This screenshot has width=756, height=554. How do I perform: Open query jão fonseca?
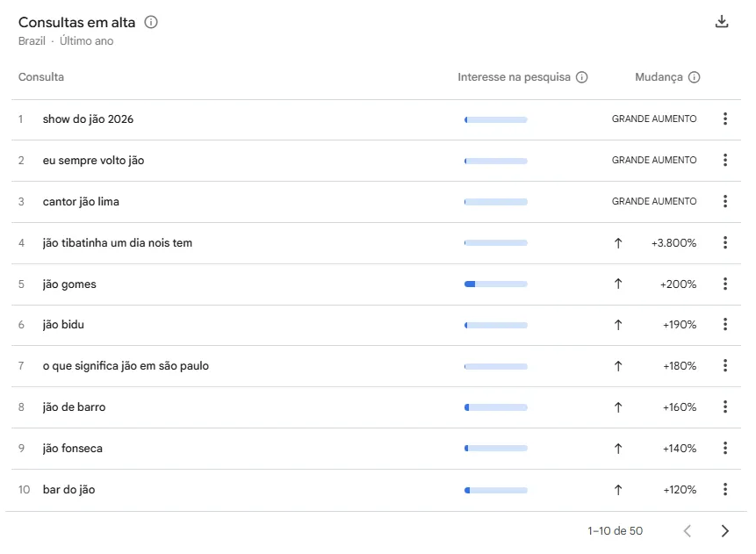72,449
